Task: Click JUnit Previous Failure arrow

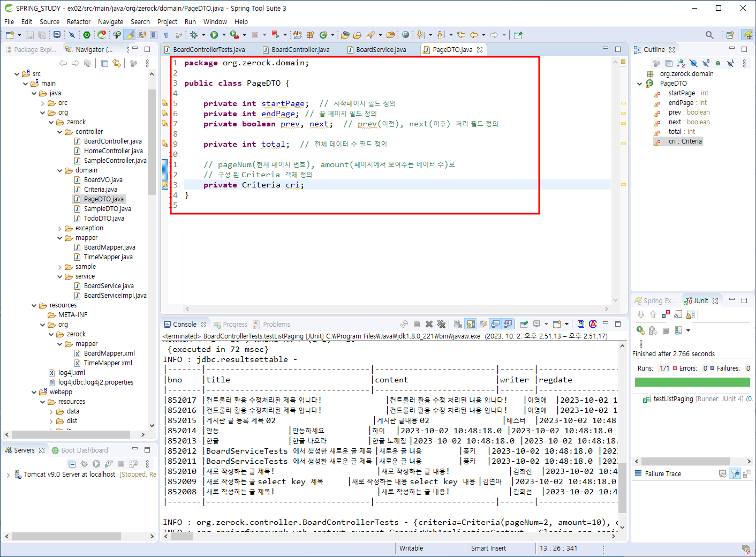Action: tap(653, 314)
